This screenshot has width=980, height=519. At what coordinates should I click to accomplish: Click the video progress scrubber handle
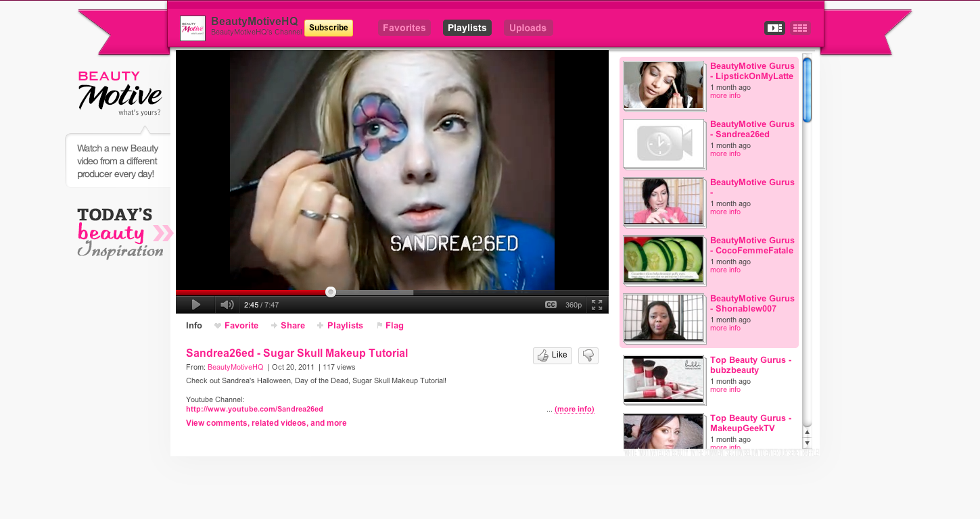(x=331, y=292)
